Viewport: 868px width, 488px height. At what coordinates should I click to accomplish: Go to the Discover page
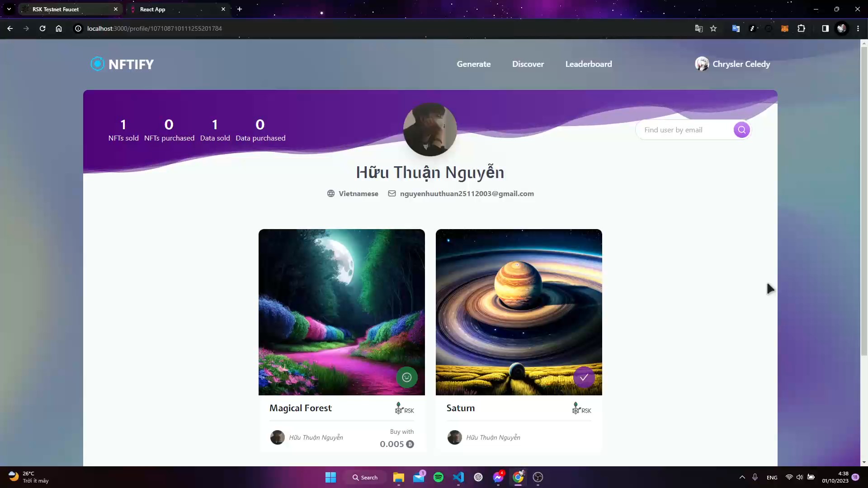[528, 64]
